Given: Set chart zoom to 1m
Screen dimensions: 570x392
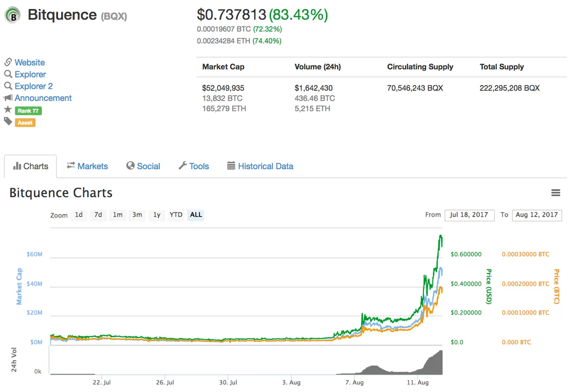Looking at the screenshot, I should [x=118, y=215].
